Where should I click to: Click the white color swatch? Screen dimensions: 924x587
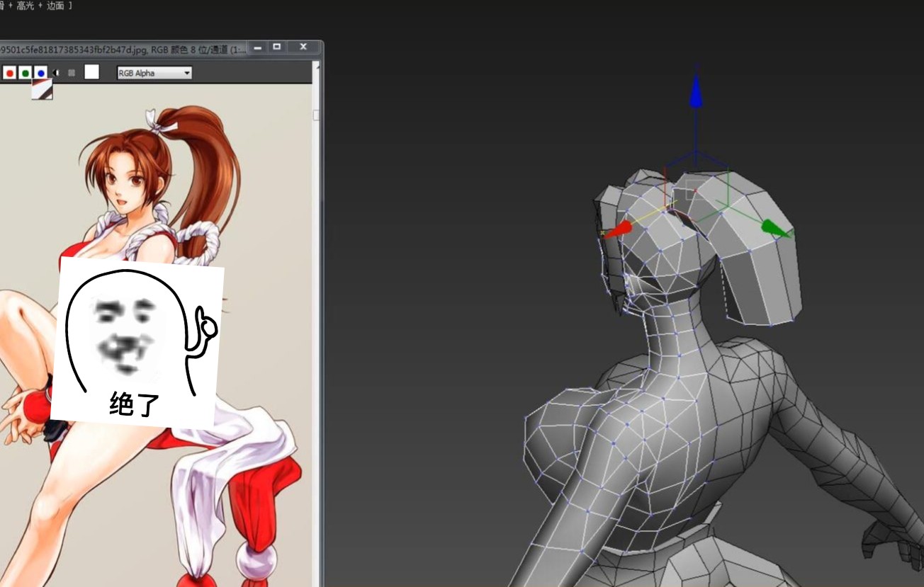tap(91, 72)
